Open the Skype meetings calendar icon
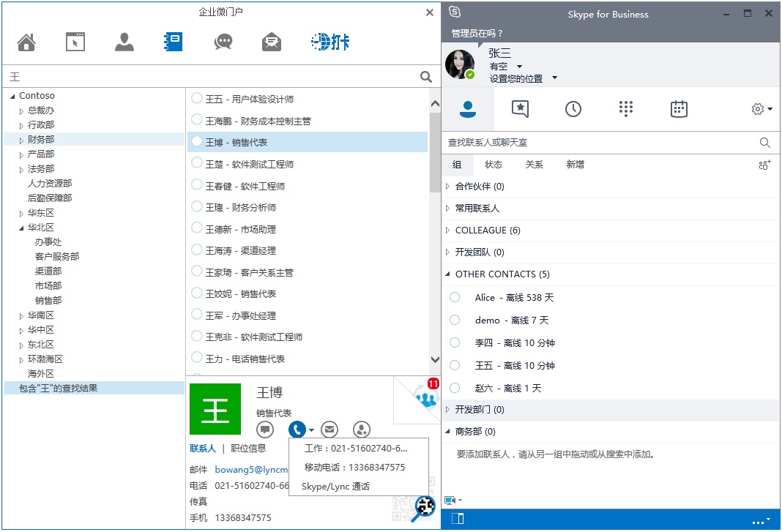The image size is (782, 532). [x=679, y=109]
